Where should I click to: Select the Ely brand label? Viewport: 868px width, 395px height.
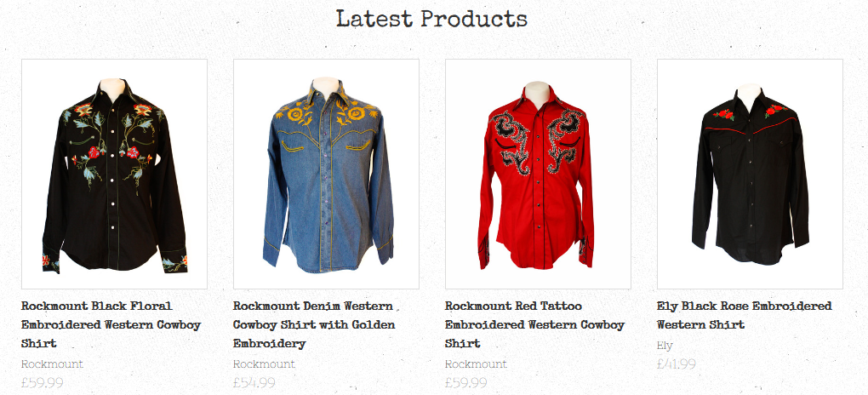(665, 346)
